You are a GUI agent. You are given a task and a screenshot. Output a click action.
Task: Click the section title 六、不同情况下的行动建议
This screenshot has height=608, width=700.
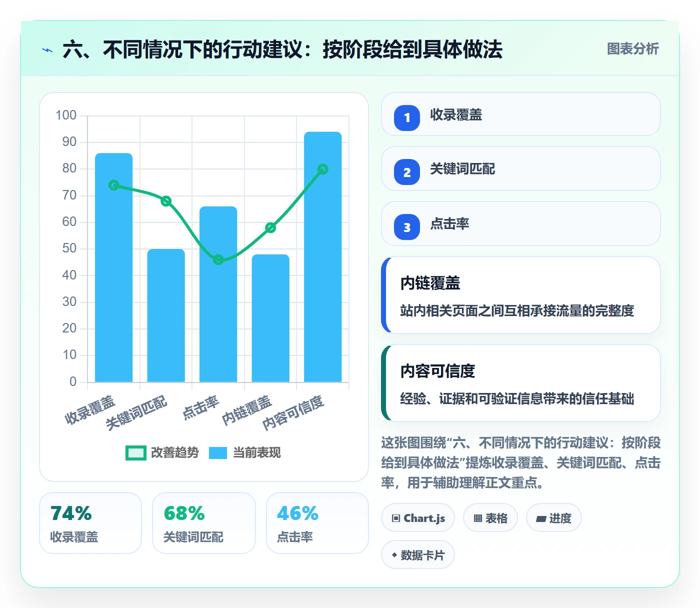coord(183,49)
